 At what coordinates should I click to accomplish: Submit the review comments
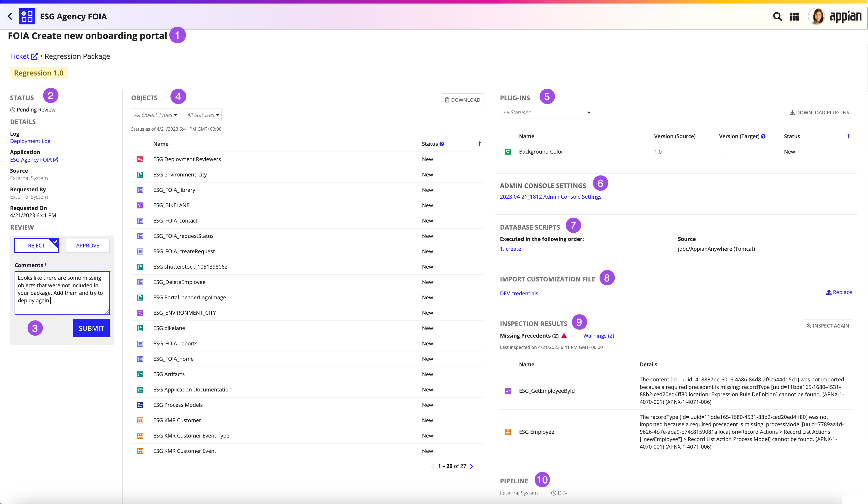click(x=91, y=328)
